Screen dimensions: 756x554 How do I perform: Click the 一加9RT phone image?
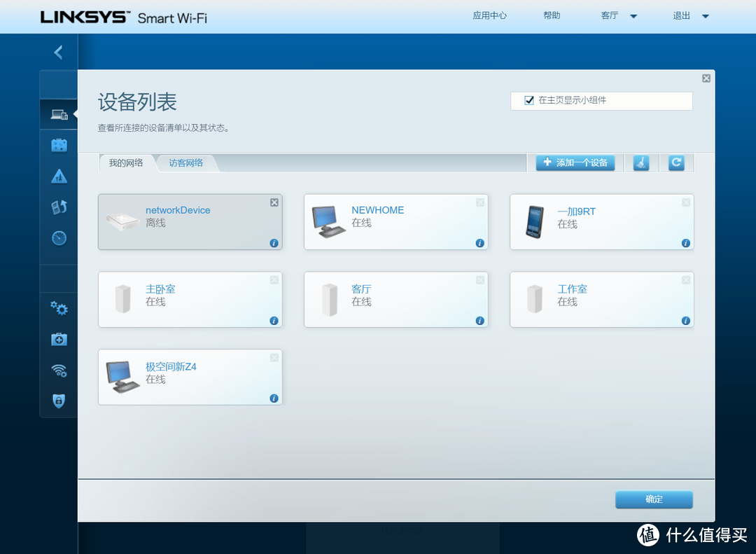click(535, 222)
